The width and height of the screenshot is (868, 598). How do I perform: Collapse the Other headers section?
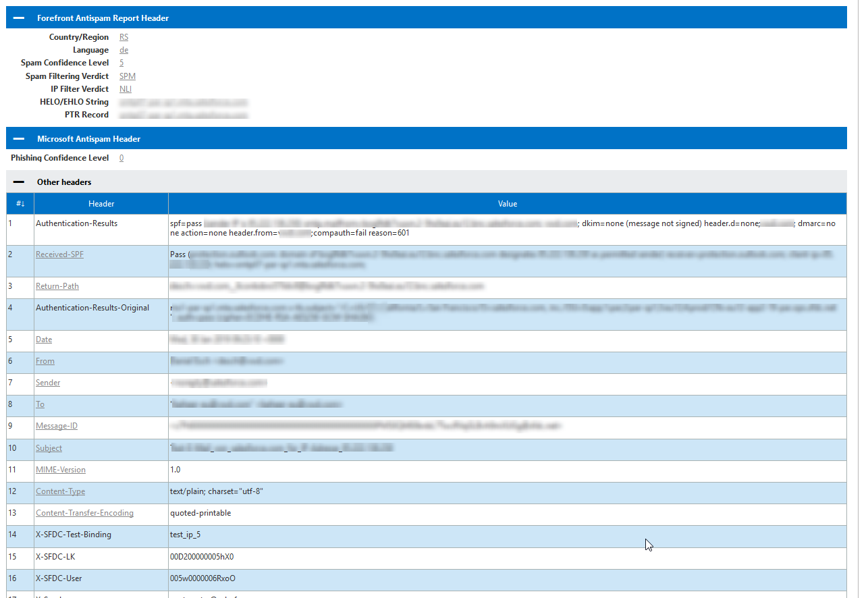click(18, 182)
